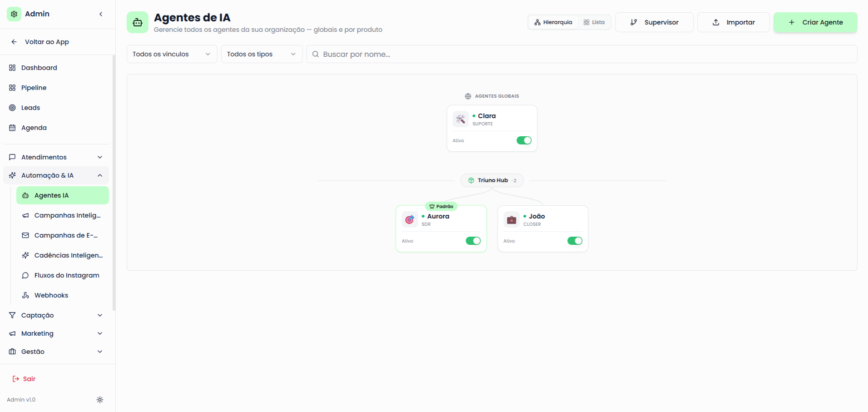
Task: Click the robot icon beside Agentes de IA title
Action: 138,22
